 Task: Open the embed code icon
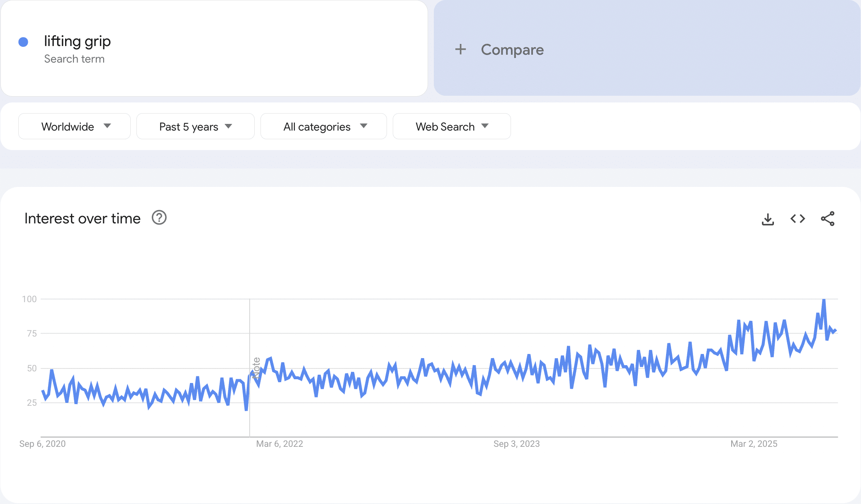[x=798, y=219]
